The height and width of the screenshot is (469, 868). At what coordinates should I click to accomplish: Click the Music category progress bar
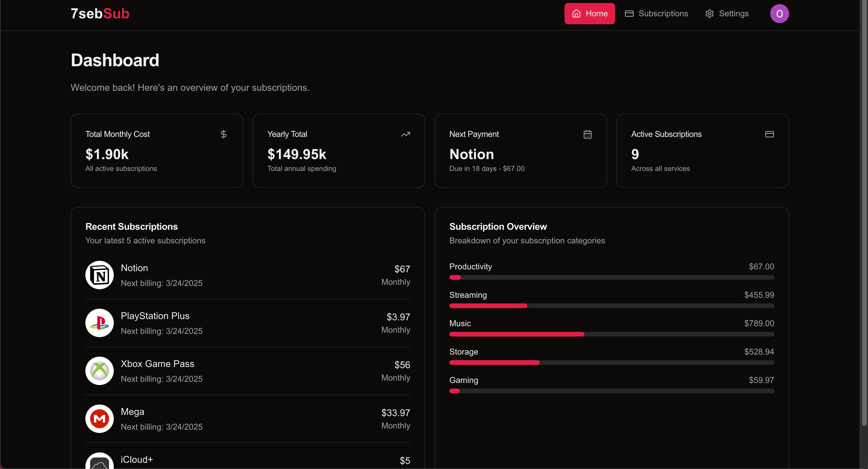point(611,334)
